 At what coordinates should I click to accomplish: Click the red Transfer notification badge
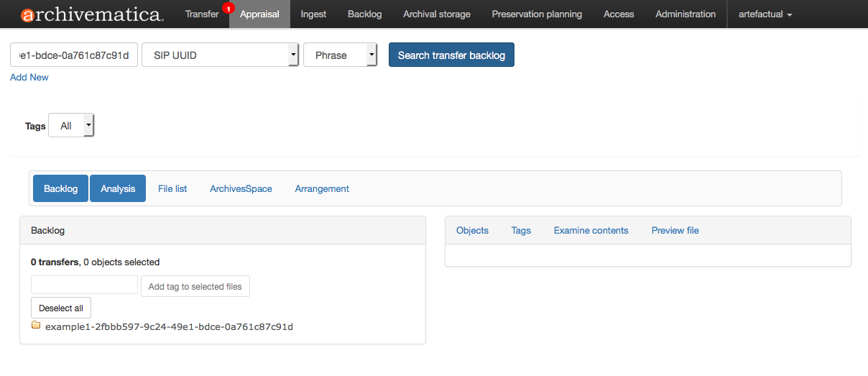pos(228,9)
